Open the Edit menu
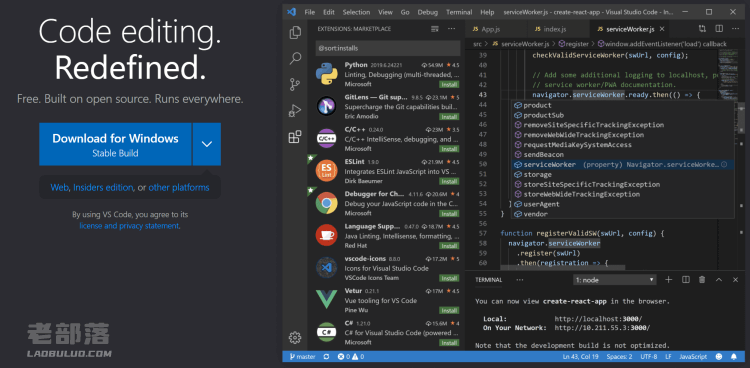Image resolution: width=750 pixels, height=368 pixels. click(x=329, y=12)
